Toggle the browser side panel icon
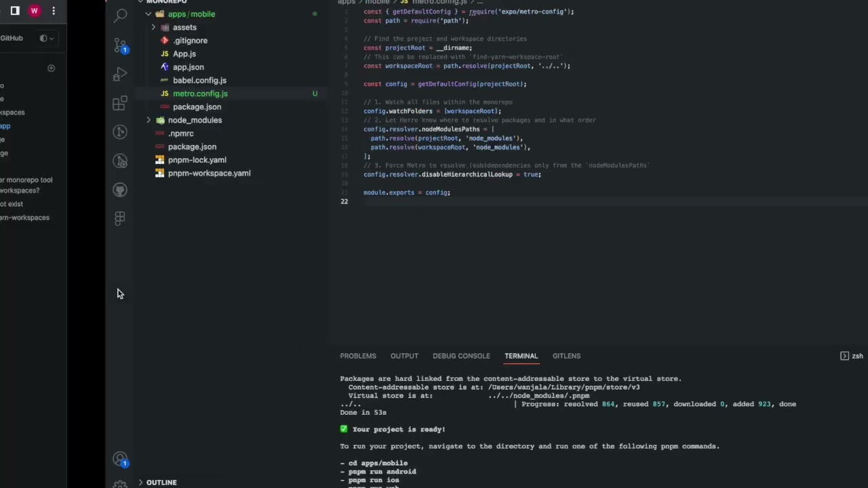868x488 pixels. point(15,11)
